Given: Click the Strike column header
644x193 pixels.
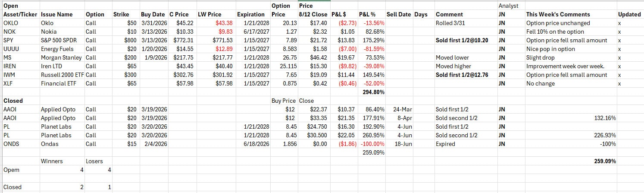Looking at the screenshot, I should pyautogui.click(x=121, y=14).
